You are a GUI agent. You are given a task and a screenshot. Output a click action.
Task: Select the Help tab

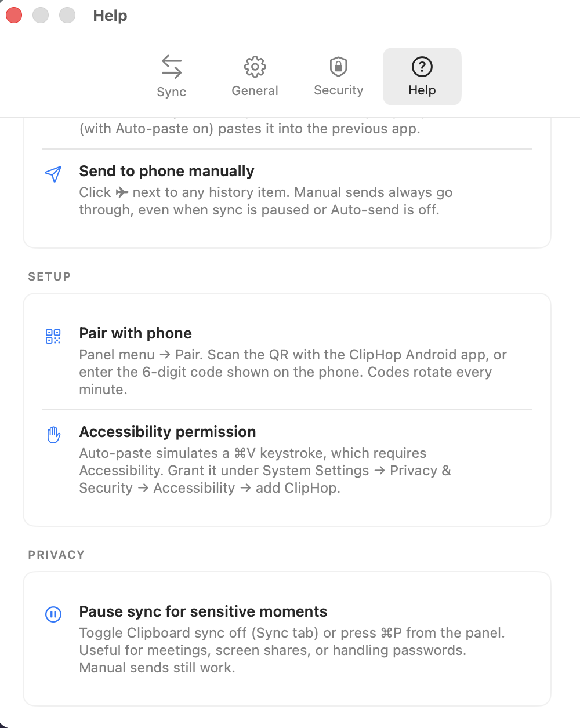[x=422, y=77]
